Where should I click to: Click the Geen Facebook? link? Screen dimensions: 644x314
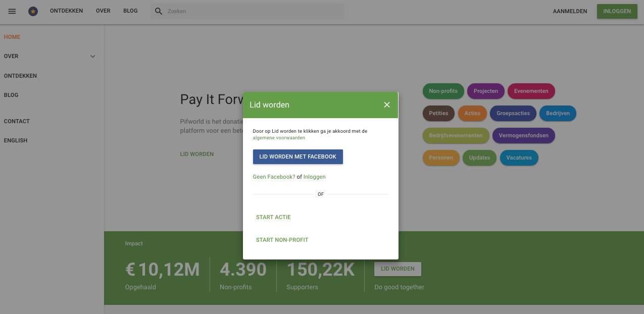(274, 177)
